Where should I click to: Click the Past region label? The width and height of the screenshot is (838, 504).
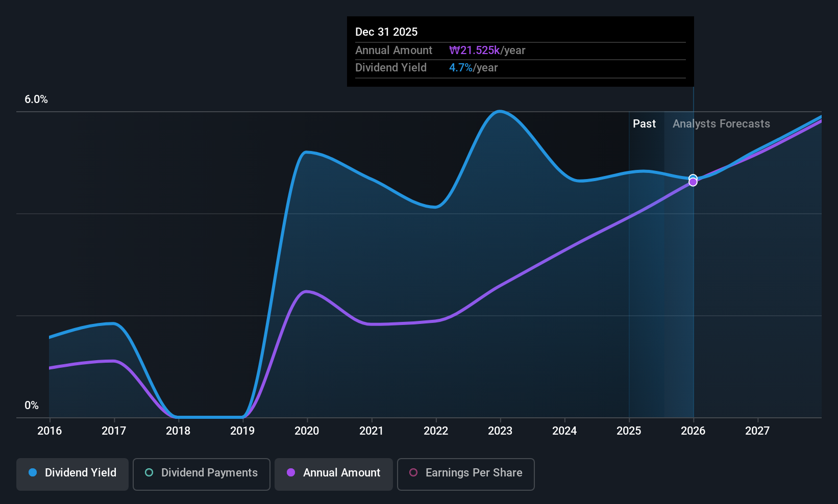click(644, 124)
